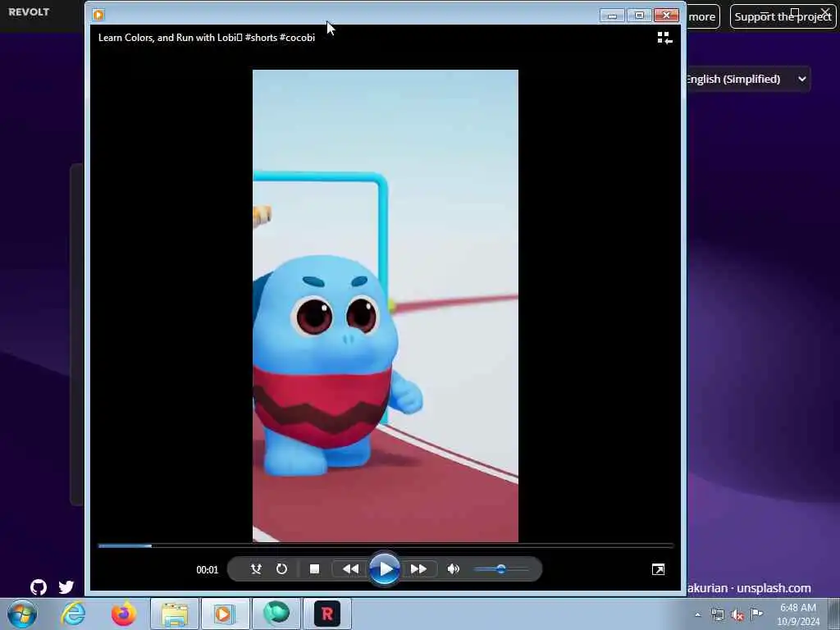
Task: Launch Internet Explorer from the taskbar
Action: [73, 614]
